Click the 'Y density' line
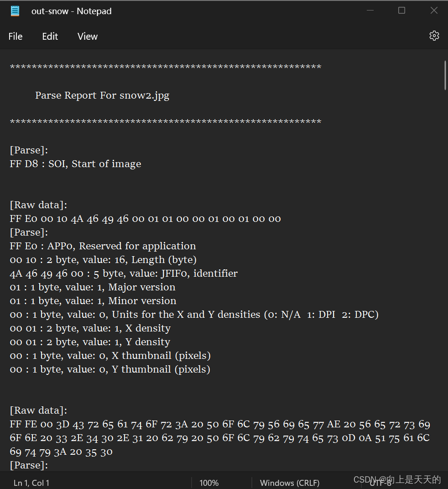Viewport: 448px width, 489px height. (90, 342)
